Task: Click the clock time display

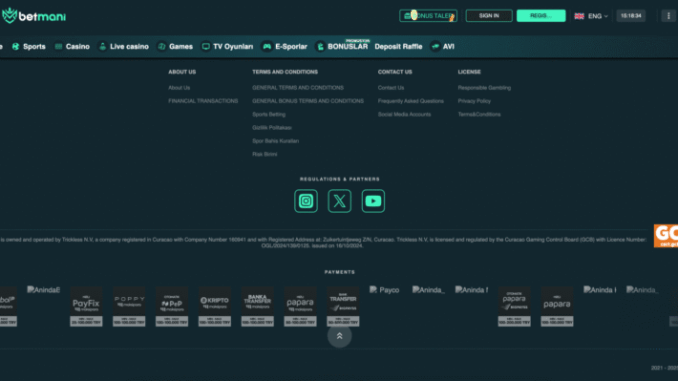Action: coord(631,16)
